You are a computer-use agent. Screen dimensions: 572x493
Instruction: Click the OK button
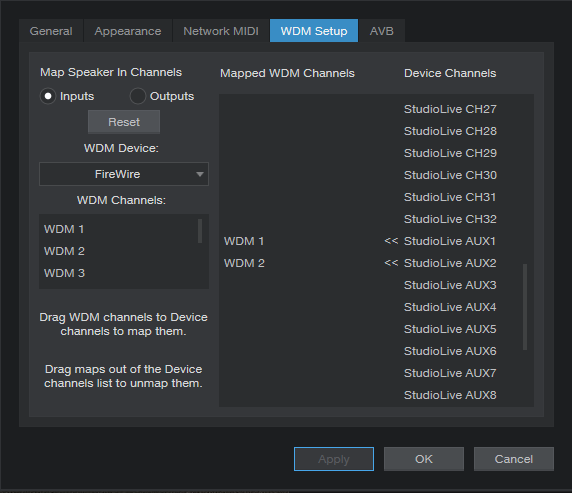[424, 459]
